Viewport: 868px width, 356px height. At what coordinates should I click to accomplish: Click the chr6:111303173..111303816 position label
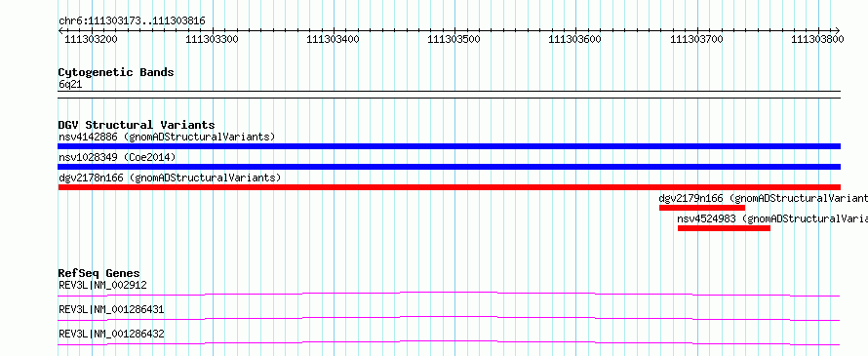click(132, 21)
